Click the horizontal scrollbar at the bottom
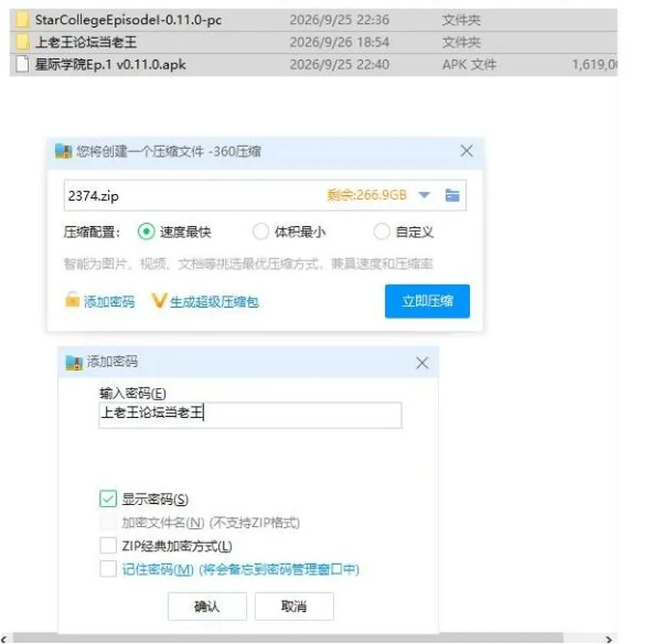This screenshot has width=663, height=644. coord(287,638)
